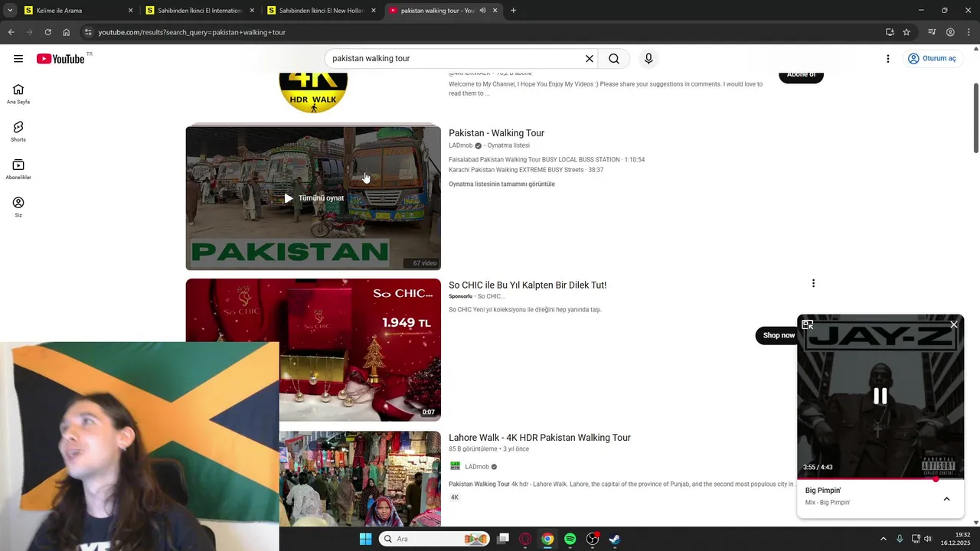Open Chrome media controls icon

tap(932, 32)
